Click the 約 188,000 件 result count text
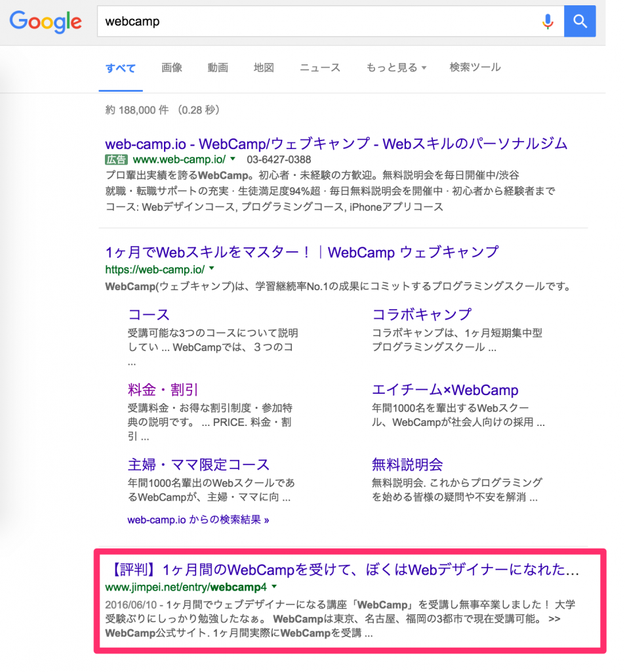625x672 pixels. [136, 110]
